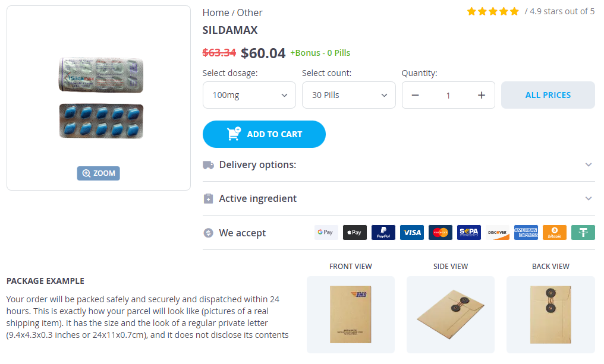Open the pill count dropdown
The image size is (604, 364).
(x=348, y=95)
